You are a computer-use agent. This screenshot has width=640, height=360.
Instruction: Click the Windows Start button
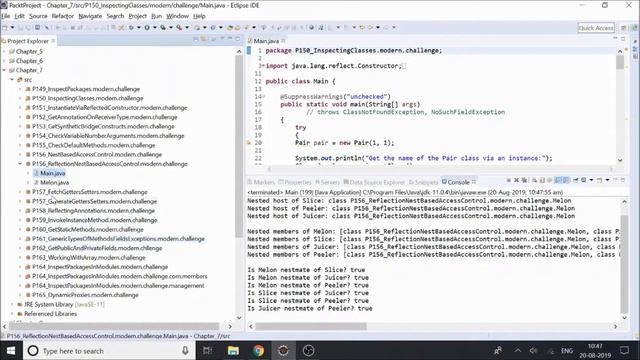pos(11,351)
